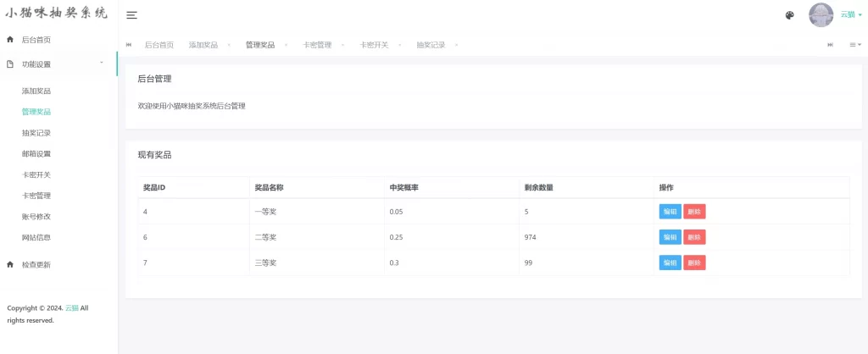Close the 添加奖品 tab

(229, 46)
